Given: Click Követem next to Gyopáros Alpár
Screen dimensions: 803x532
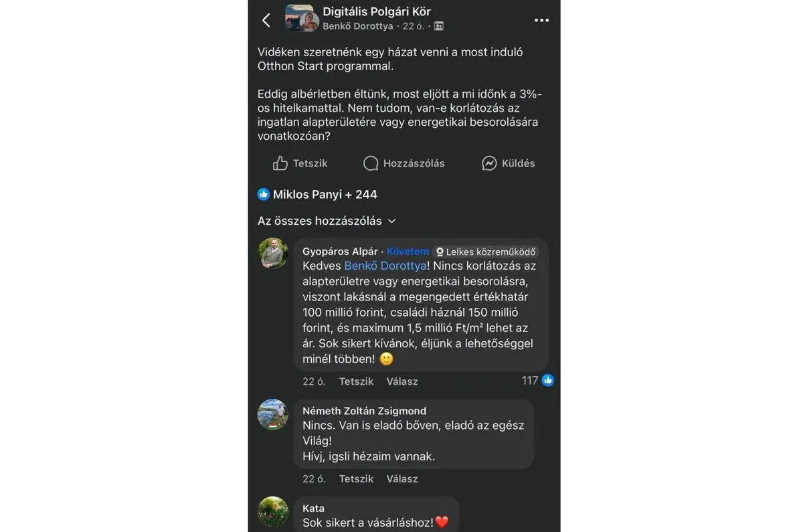Looking at the screenshot, I should tap(408, 252).
